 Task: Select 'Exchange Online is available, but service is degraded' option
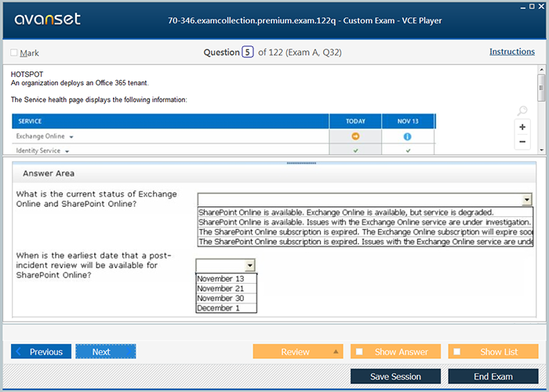click(x=365, y=212)
